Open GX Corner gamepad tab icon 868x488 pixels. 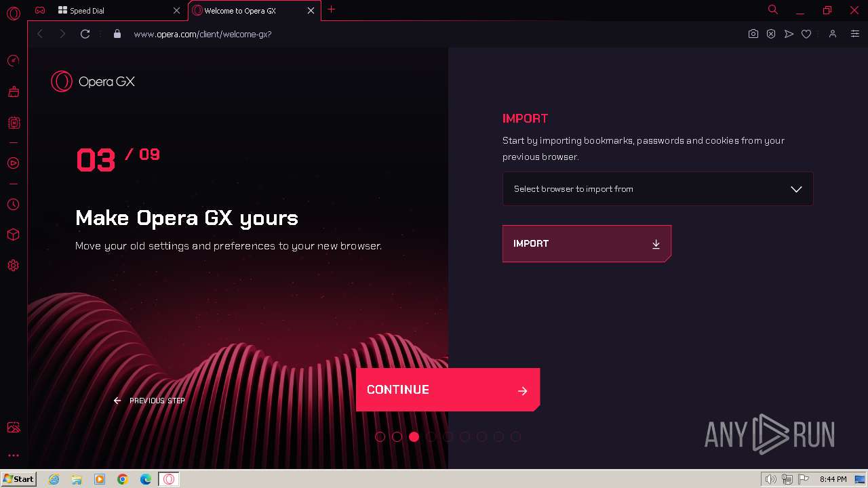click(x=41, y=10)
